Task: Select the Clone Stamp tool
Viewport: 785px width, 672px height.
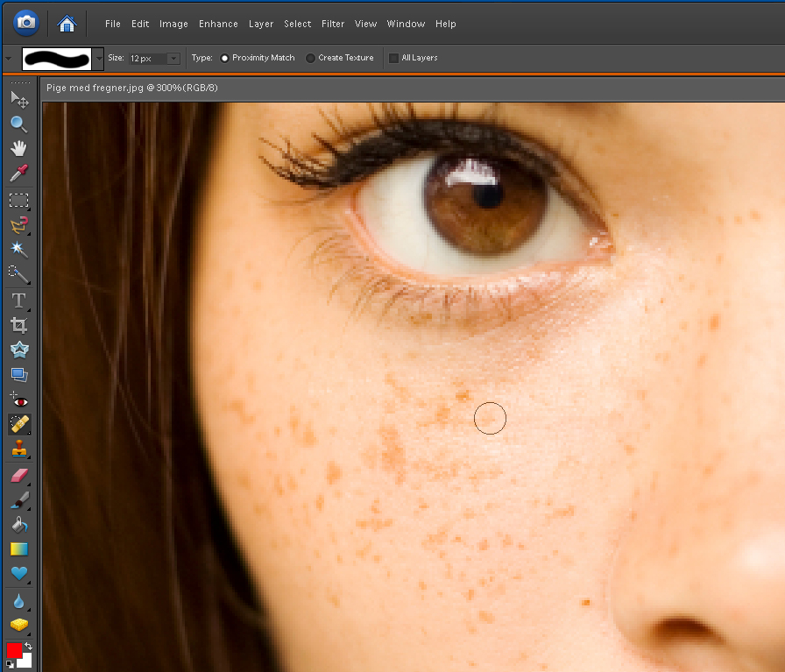Action: pyautogui.click(x=18, y=450)
